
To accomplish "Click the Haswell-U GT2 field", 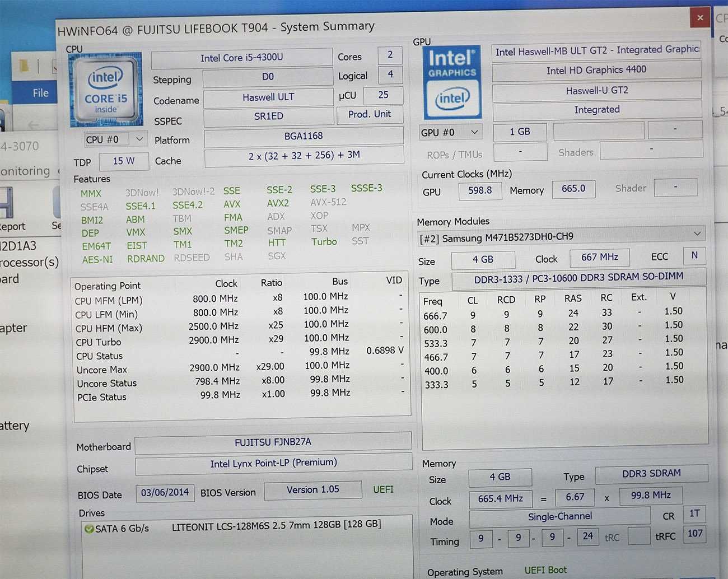I will click(x=597, y=90).
